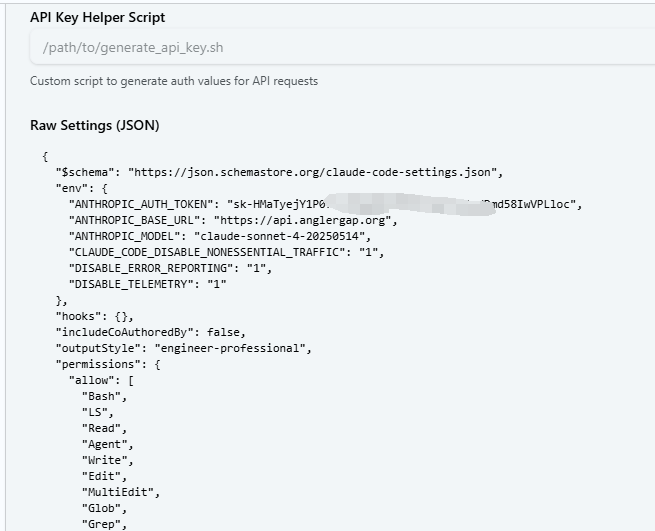Click the includeCoAuthoredBy false value
The height and width of the screenshot is (531, 655).
(x=226, y=332)
